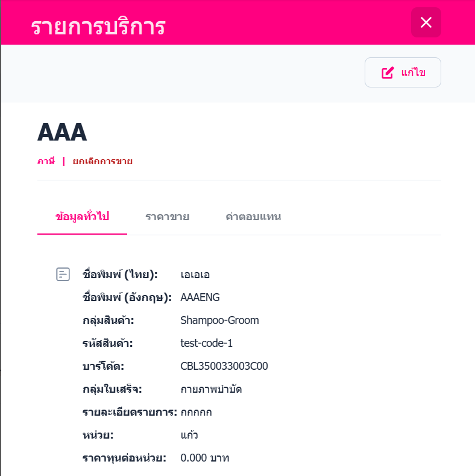Click the document details icon beside ชื่อพิมพ์

click(x=63, y=274)
